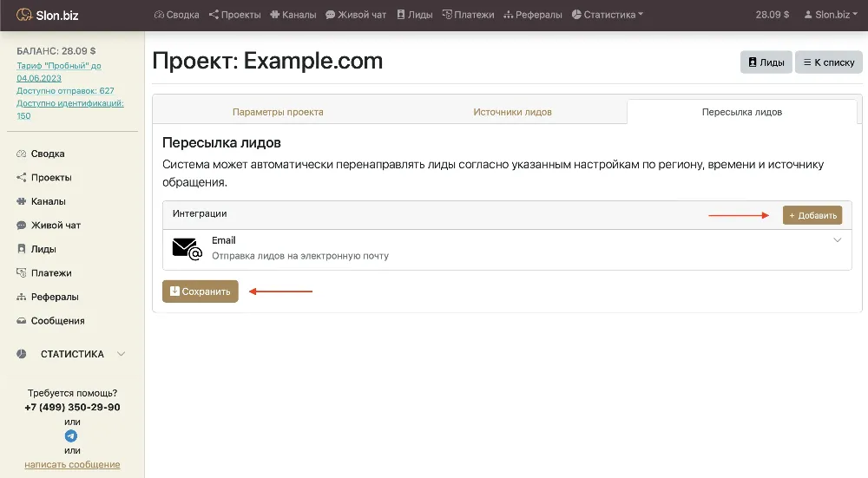This screenshot has height=478, width=868.
Task: Open Каналы in the top navigation
Action: [x=293, y=15]
